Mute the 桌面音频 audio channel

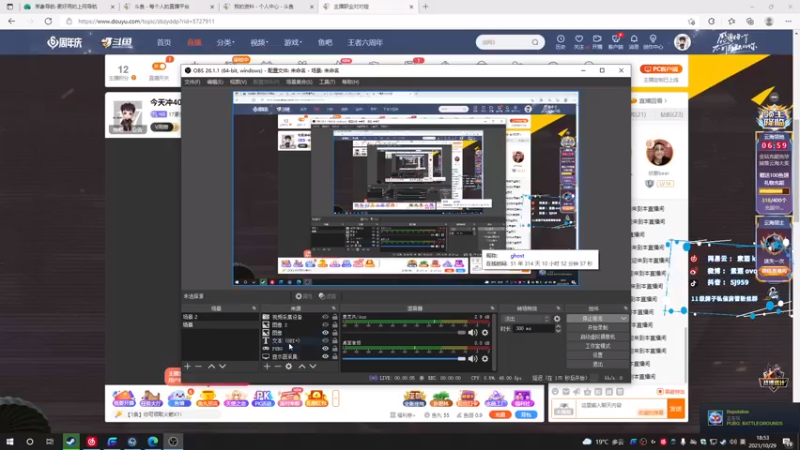click(x=473, y=359)
